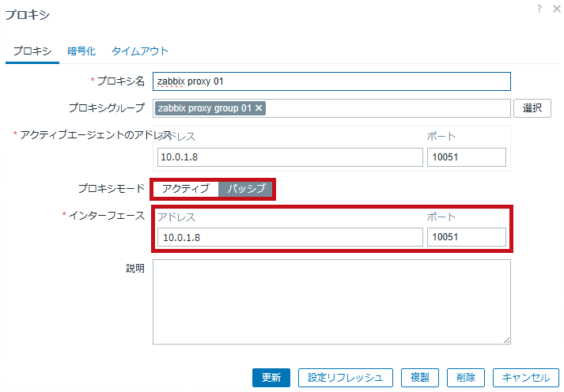The width and height of the screenshot is (564, 392).
Task: Edit the active agent port field
Action: click(467, 157)
